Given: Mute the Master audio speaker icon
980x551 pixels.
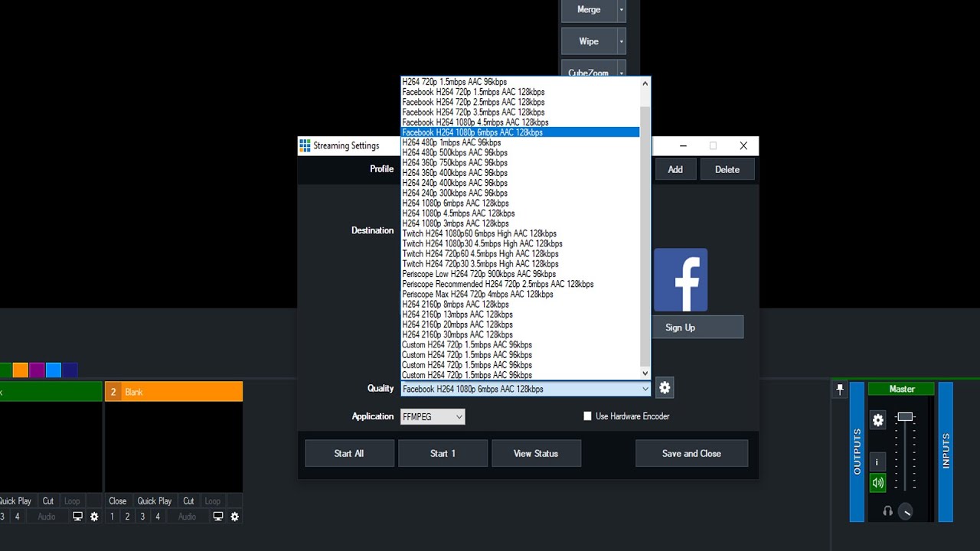Looking at the screenshot, I should [878, 483].
